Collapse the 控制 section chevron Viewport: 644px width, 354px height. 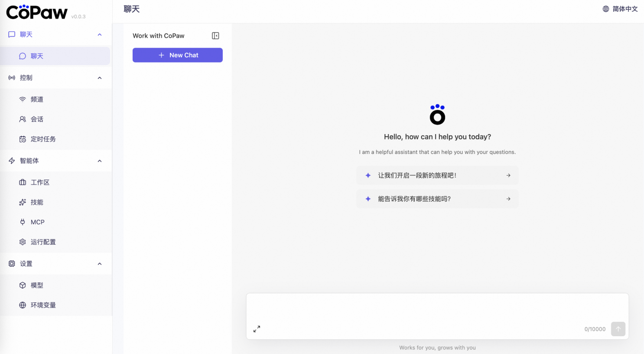tap(100, 78)
